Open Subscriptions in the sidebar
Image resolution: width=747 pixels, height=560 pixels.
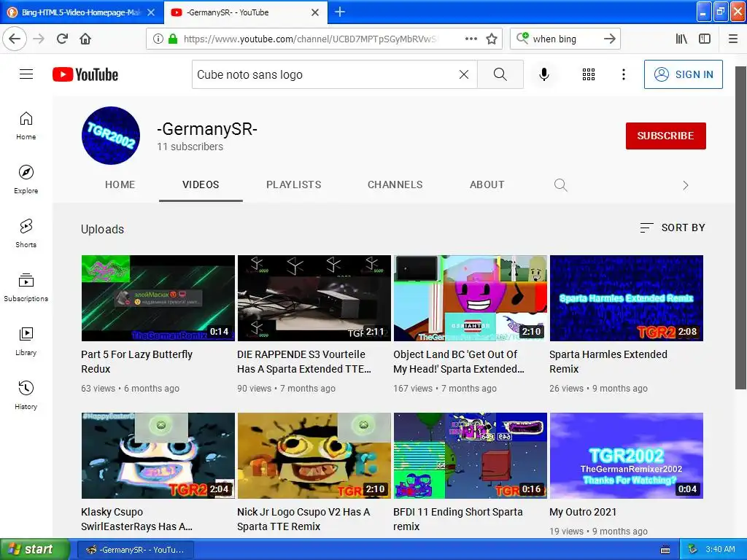(26, 287)
